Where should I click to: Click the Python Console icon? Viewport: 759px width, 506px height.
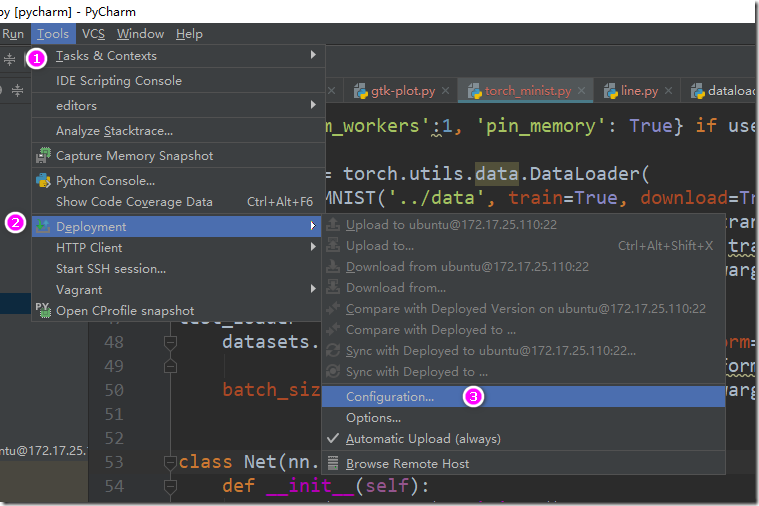[43, 181]
